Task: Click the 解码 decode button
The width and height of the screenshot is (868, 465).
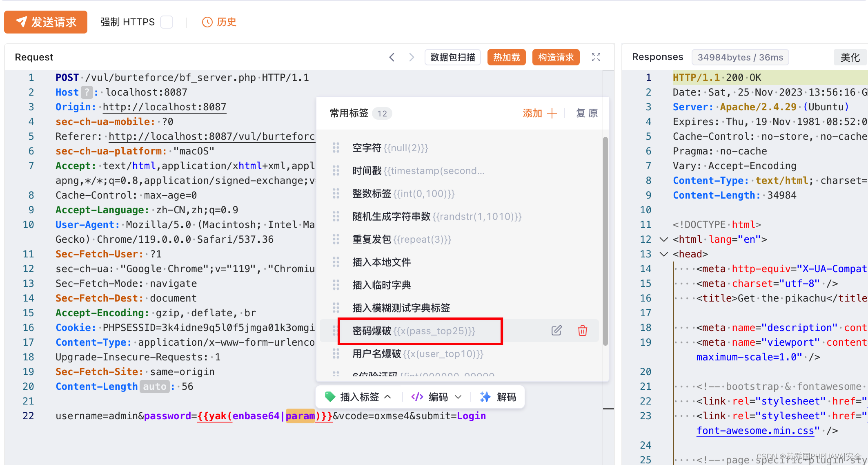Action: 499,397
